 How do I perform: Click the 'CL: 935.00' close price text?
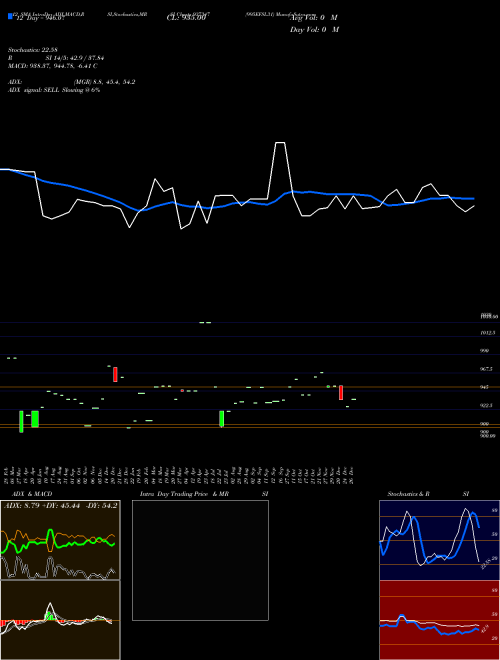[x=186, y=18]
